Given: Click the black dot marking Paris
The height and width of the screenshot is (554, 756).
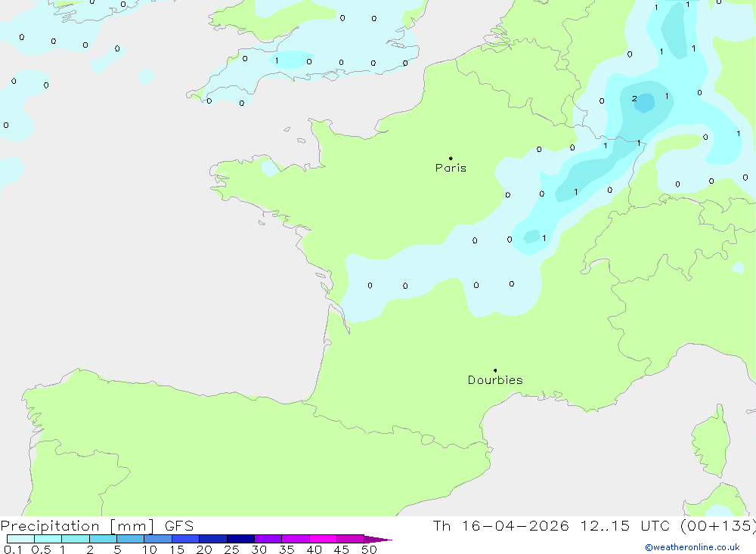Looking at the screenshot, I should click(451, 158).
